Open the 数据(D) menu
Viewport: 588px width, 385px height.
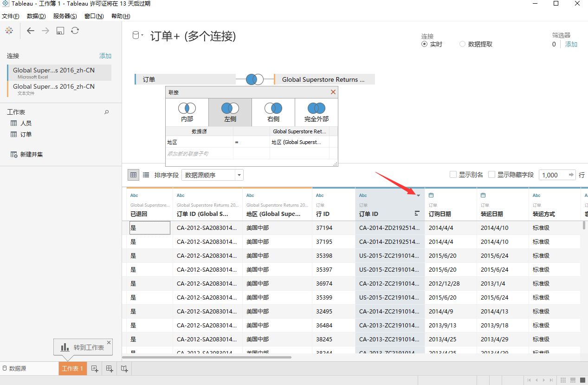(x=36, y=16)
